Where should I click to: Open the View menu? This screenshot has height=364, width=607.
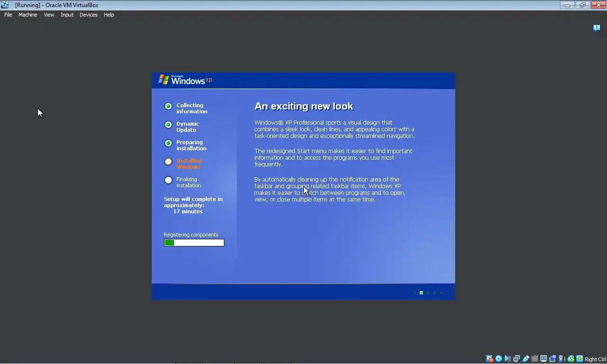49,15
